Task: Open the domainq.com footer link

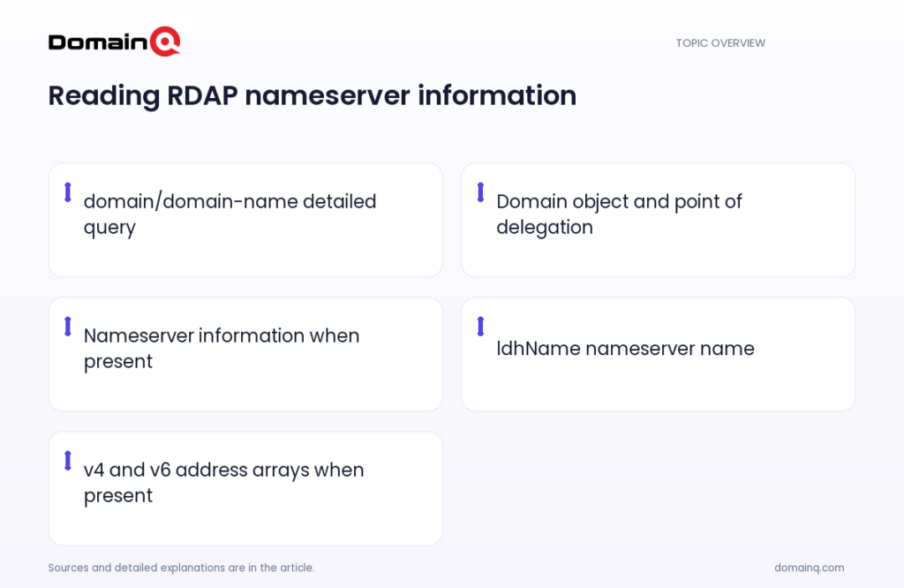Action: coord(809,568)
